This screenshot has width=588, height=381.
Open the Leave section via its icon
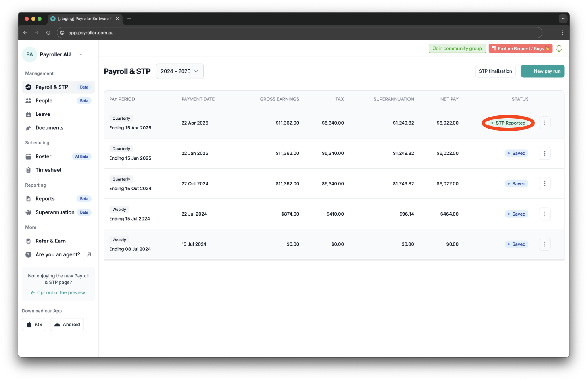pyautogui.click(x=28, y=114)
